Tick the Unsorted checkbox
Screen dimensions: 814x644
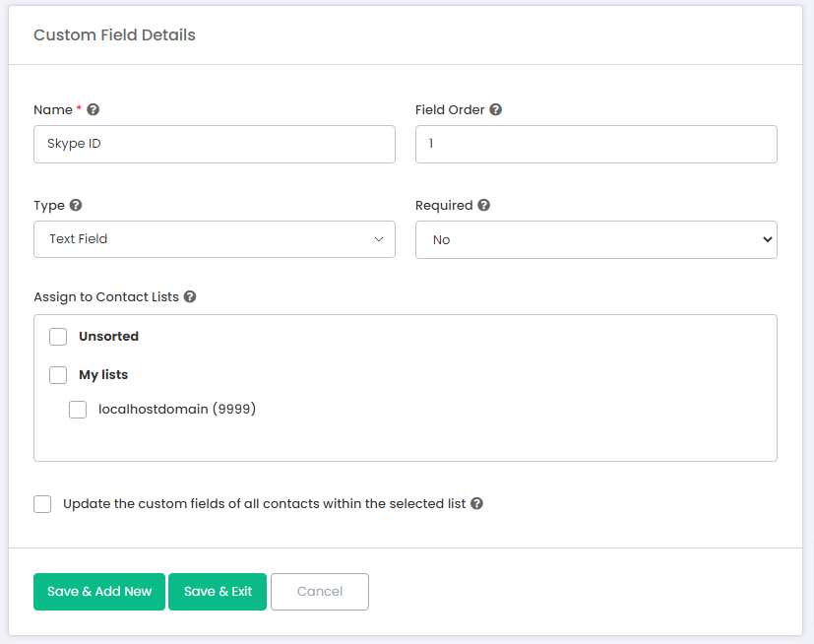point(58,337)
